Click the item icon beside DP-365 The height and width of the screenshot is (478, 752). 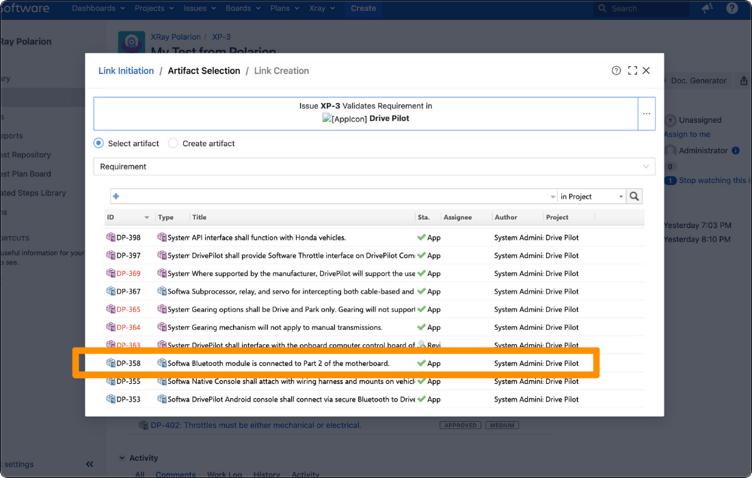(110, 309)
